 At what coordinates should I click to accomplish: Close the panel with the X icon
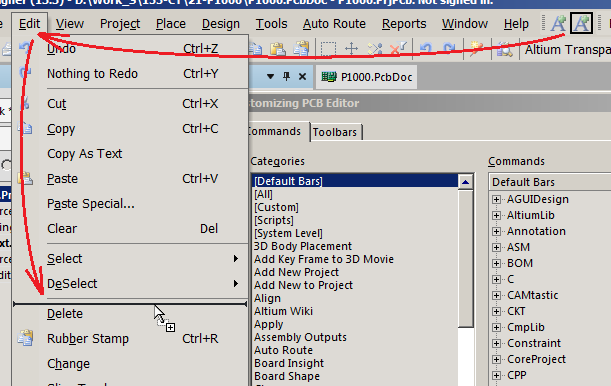[x=302, y=76]
